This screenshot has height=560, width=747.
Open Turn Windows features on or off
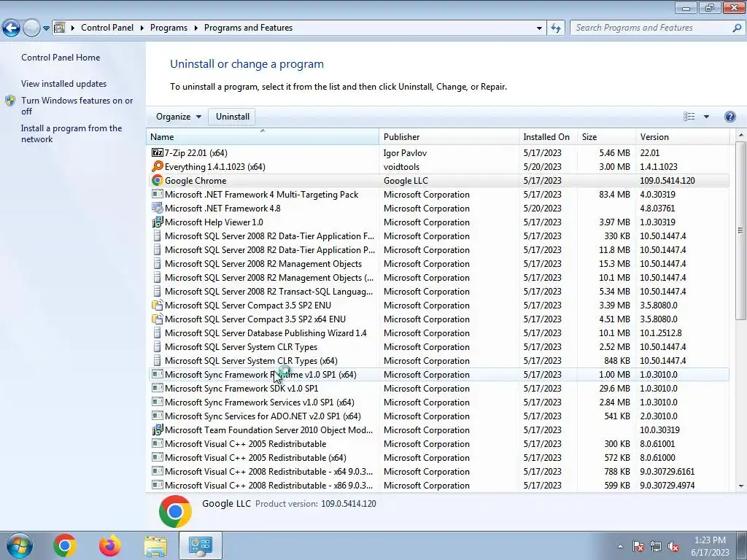77,106
